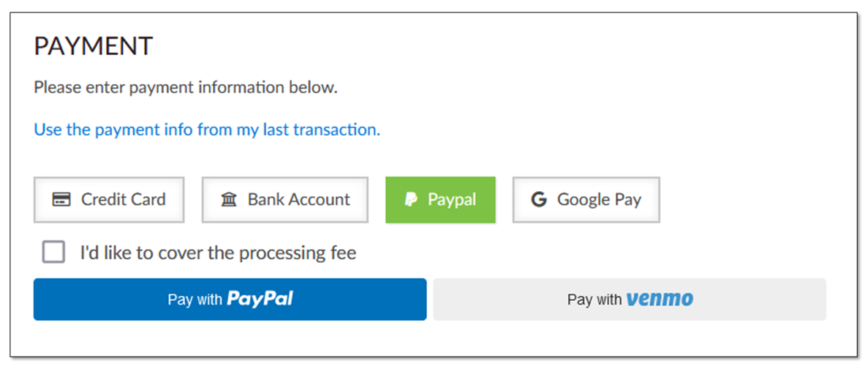Click "I'd like to cover the processing fee" label
This screenshot has width=868, height=369.
pyautogui.click(x=218, y=253)
